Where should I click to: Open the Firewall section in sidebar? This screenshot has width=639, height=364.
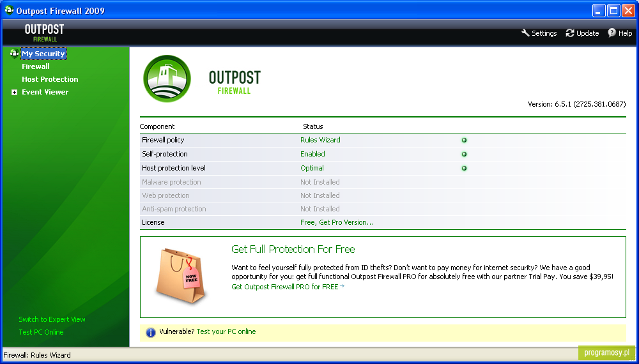tap(35, 66)
